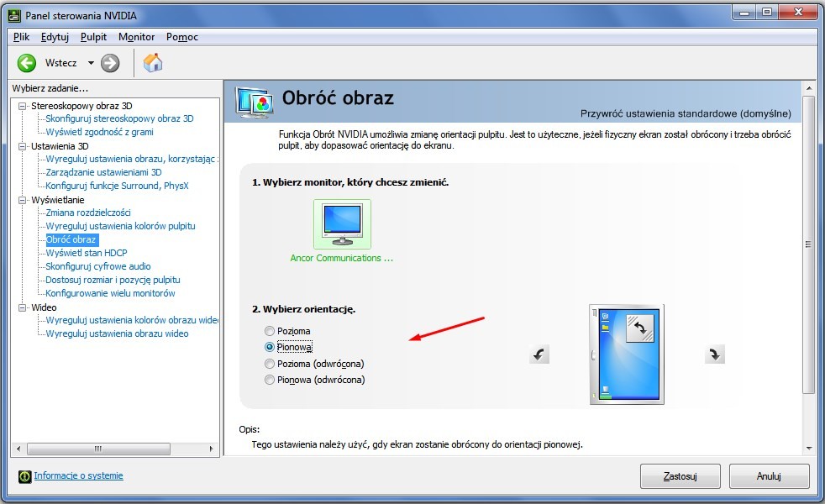Select Obróć obraz in task tree

[71, 239]
